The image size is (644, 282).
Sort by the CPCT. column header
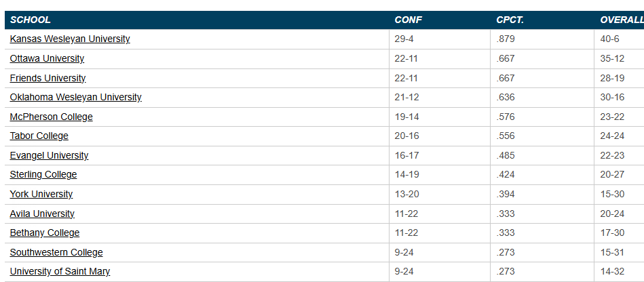510,20
